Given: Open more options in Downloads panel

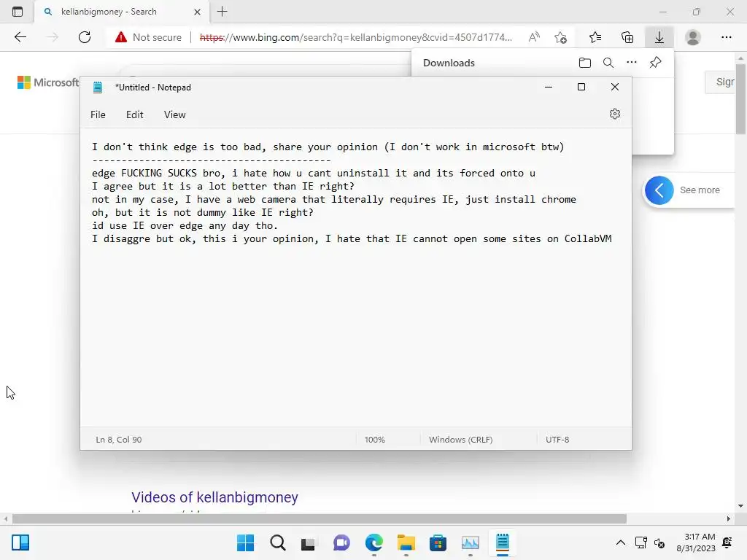Looking at the screenshot, I should (631, 63).
